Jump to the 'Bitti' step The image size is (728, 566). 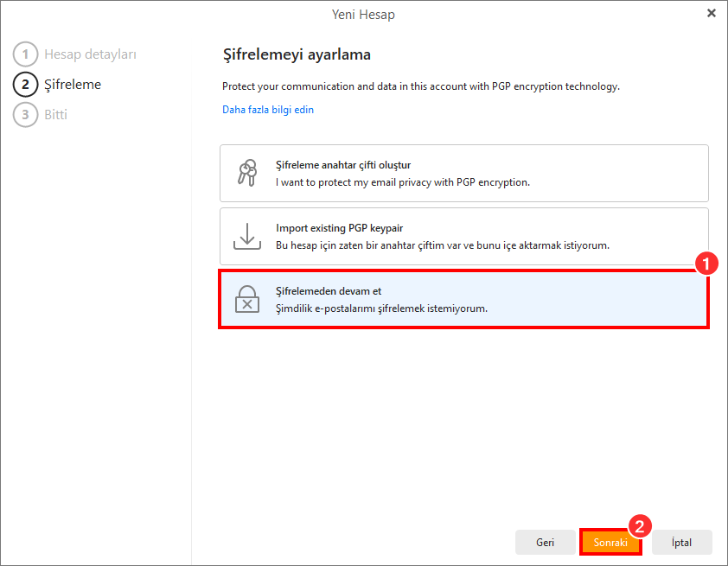tap(56, 114)
